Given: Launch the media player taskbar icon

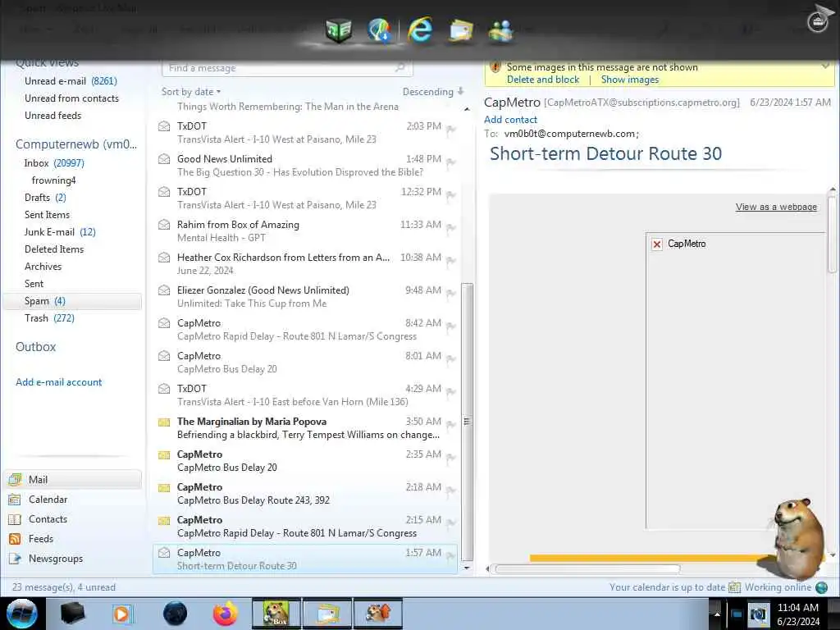Looking at the screenshot, I should pyautogui.click(x=122, y=614).
